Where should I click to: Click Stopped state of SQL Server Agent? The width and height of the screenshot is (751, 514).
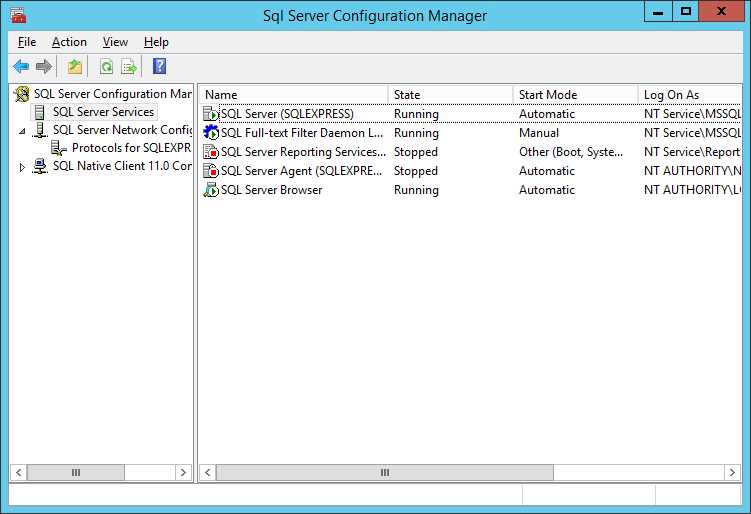[416, 171]
